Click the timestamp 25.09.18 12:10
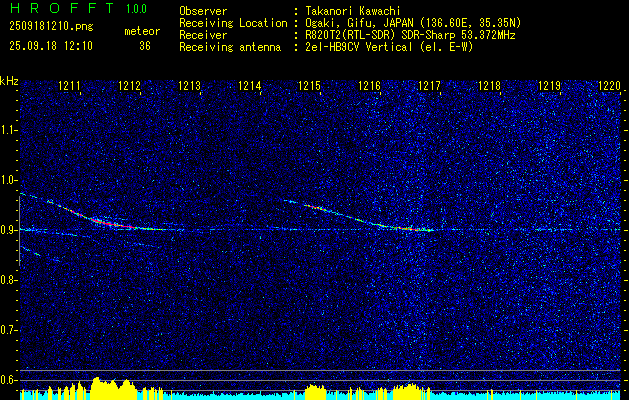This screenshot has width=629, height=400. tap(51, 46)
